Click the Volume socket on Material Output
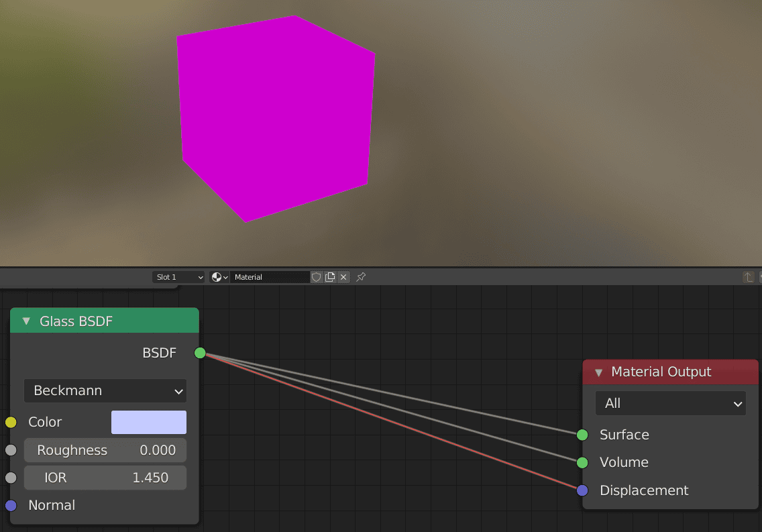Screen dimensions: 762x532 click(x=581, y=462)
